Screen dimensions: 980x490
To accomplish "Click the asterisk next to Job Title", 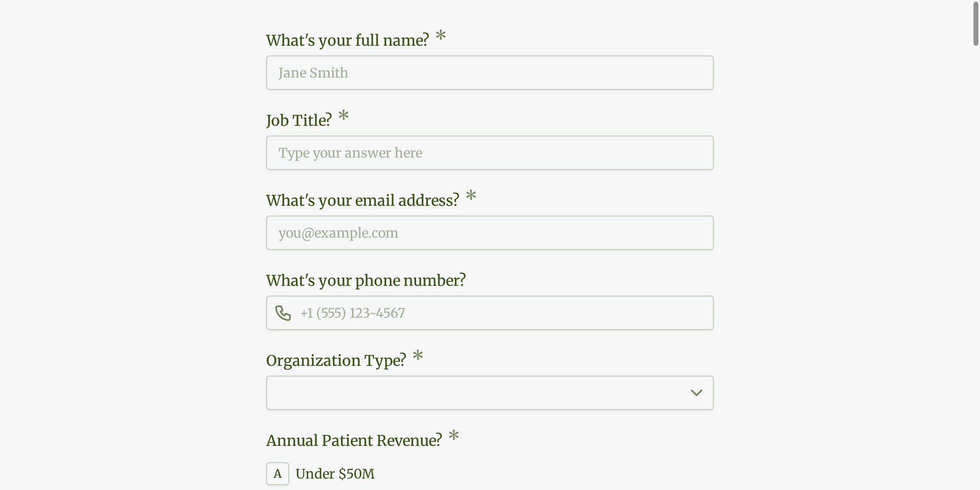I will pyautogui.click(x=343, y=116).
